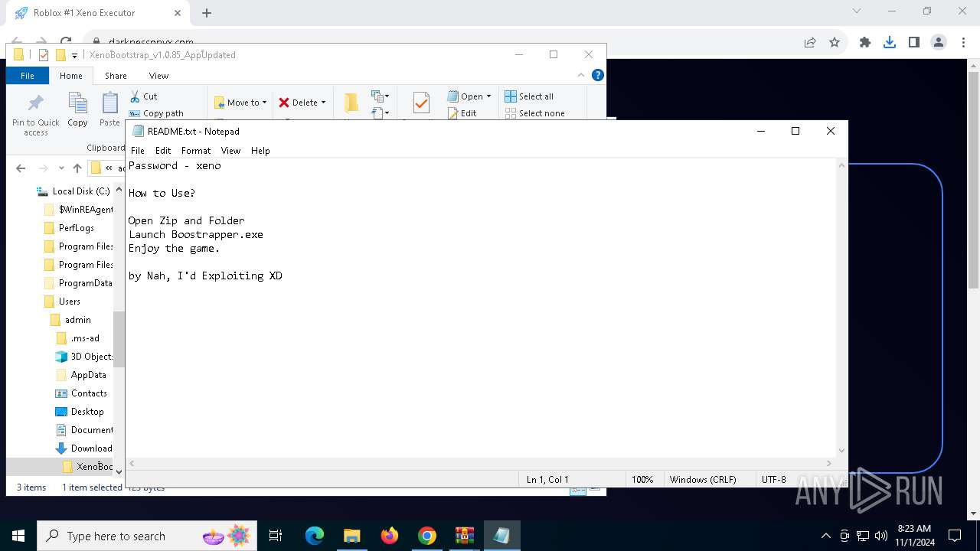Open Notepad File menu
This screenshot has height=551, width=980.
[x=137, y=151]
